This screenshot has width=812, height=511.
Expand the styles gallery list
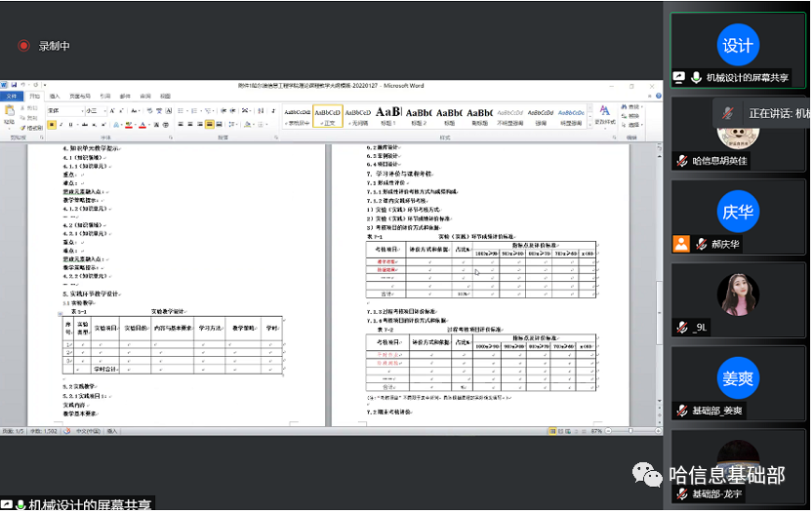click(589, 124)
